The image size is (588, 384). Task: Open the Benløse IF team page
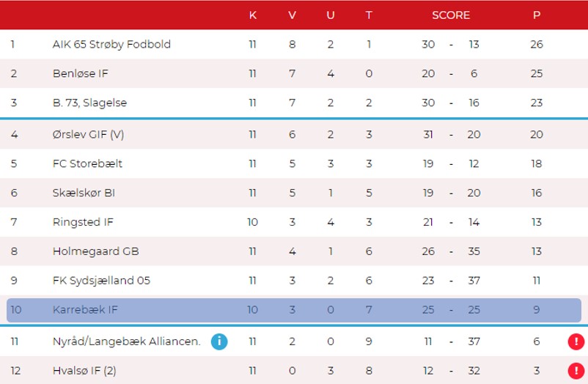81,73
